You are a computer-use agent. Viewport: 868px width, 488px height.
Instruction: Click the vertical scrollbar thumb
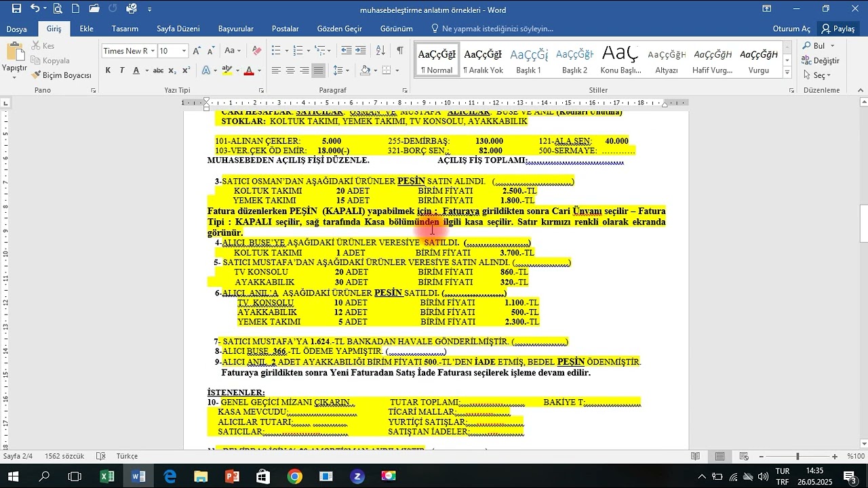pyautogui.click(x=863, y=222)
